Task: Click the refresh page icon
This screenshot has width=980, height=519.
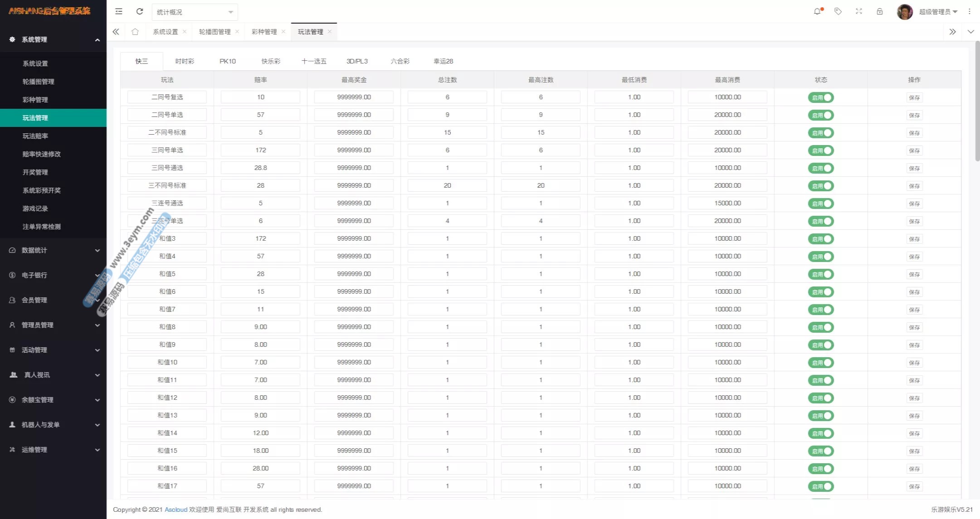Action: pos(140,11)
